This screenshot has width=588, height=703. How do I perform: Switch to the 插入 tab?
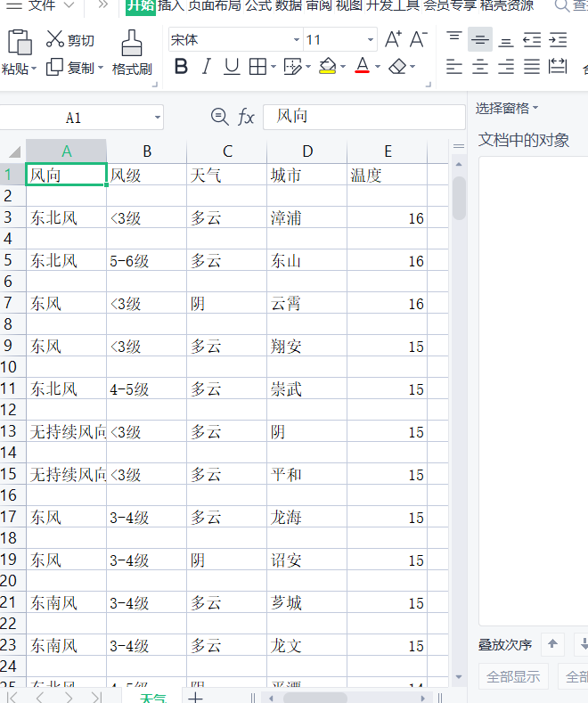pos(171,6)
